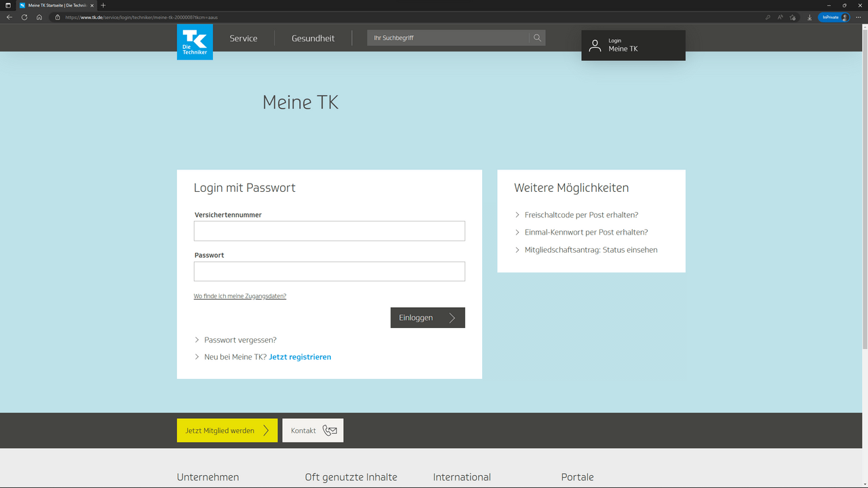Open Einmal-Kennwort per Post erhalten link
Screen dimensions: 868x488
pyautogui.click(x=587, y=232)
